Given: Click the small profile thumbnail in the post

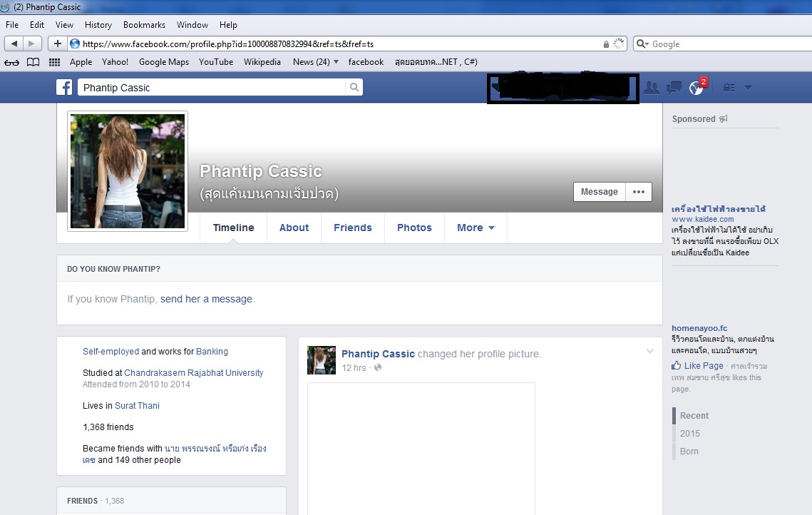Looking at the screenshot, I should point(321,360).
